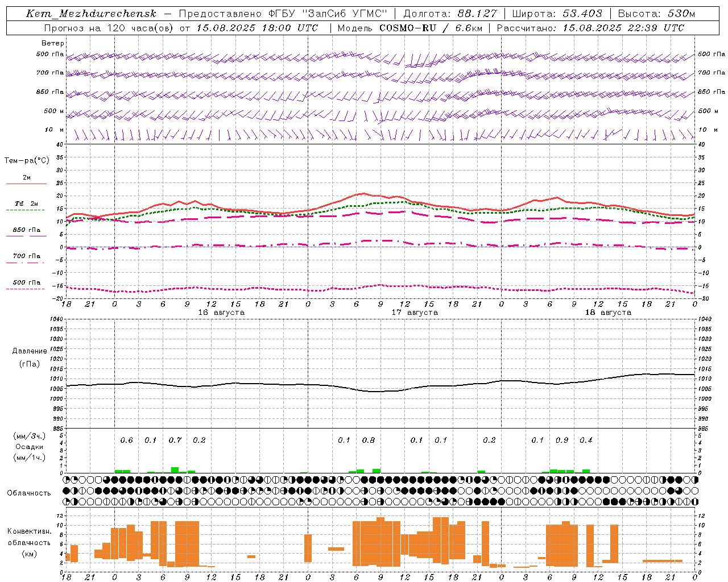The image size is (728, 582).
Task: Click the 'Высота: 530м' elevation text
Action: (x=656, y=14)
